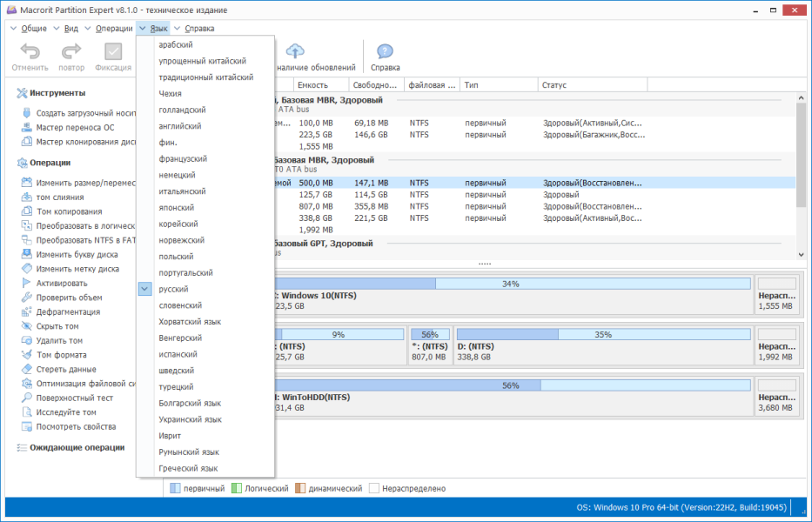812x522 pixels.
Task: Click the icon beside Создать загрузочный носитель
Action: point(26,113)
